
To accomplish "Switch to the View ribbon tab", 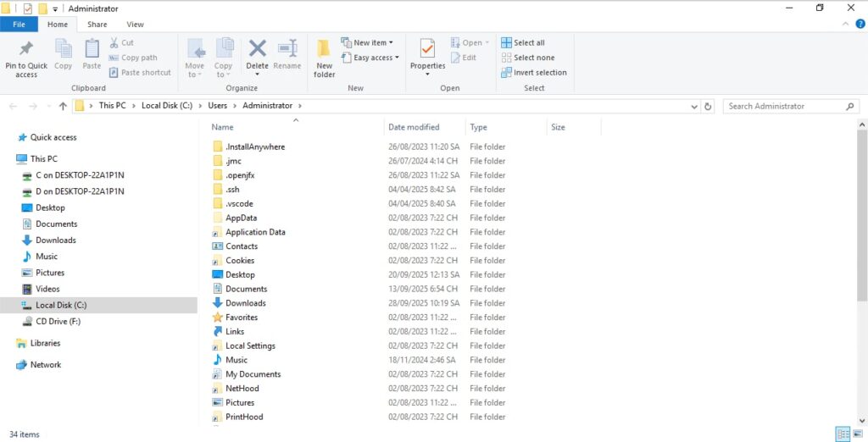I will 135,25.
